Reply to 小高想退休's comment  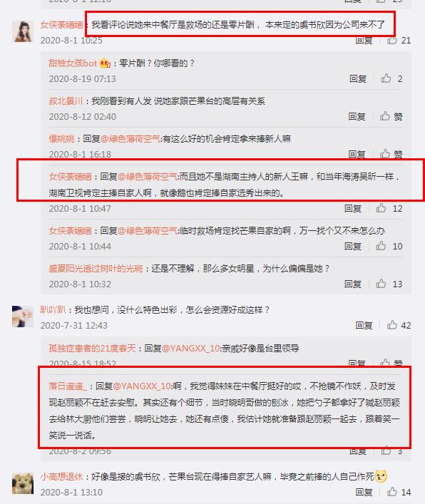click(x=364, y=492)
